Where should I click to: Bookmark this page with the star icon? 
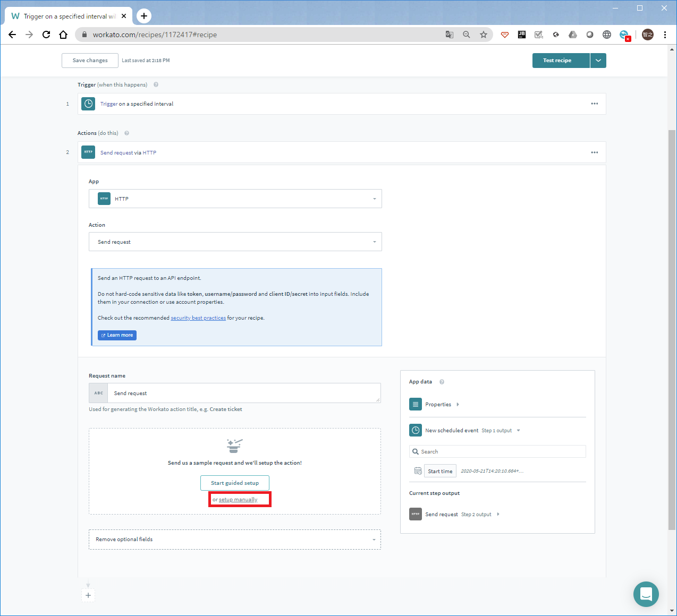tap(484, 35)
